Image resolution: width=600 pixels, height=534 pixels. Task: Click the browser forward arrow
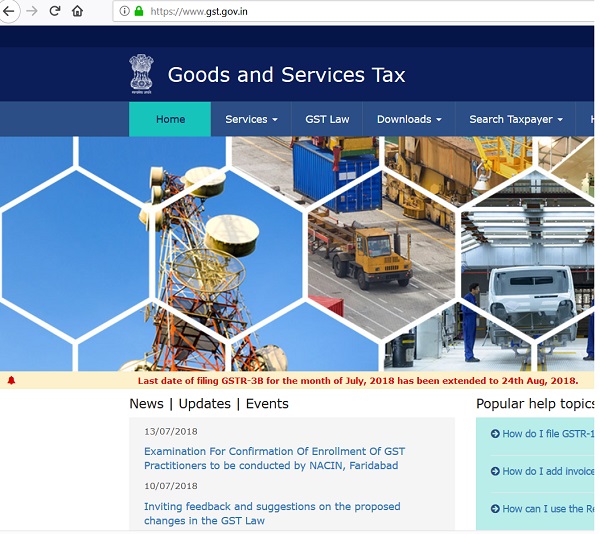coord(32,11)
